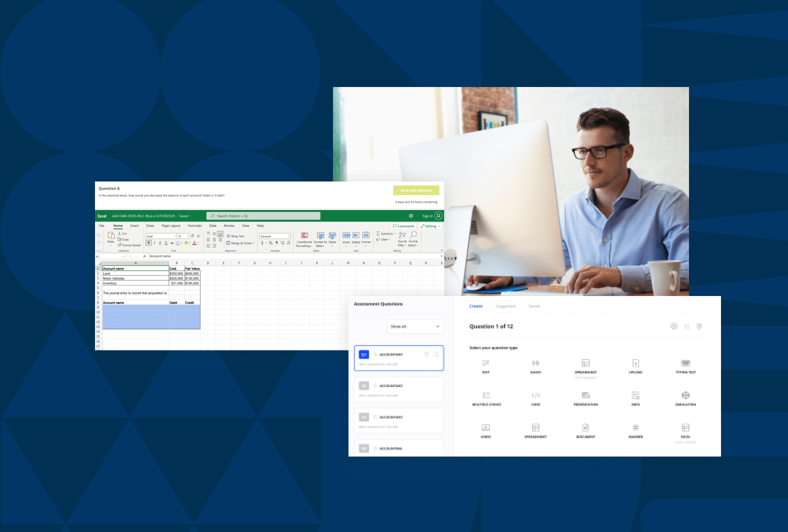Choose the Presentation question type icon

click(x=585, y=395)
